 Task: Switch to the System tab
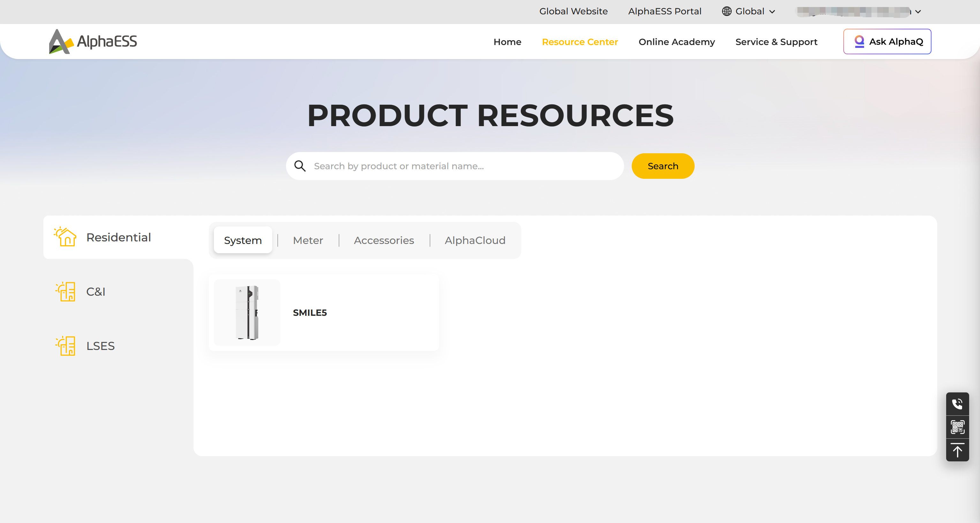click(243, 240)
